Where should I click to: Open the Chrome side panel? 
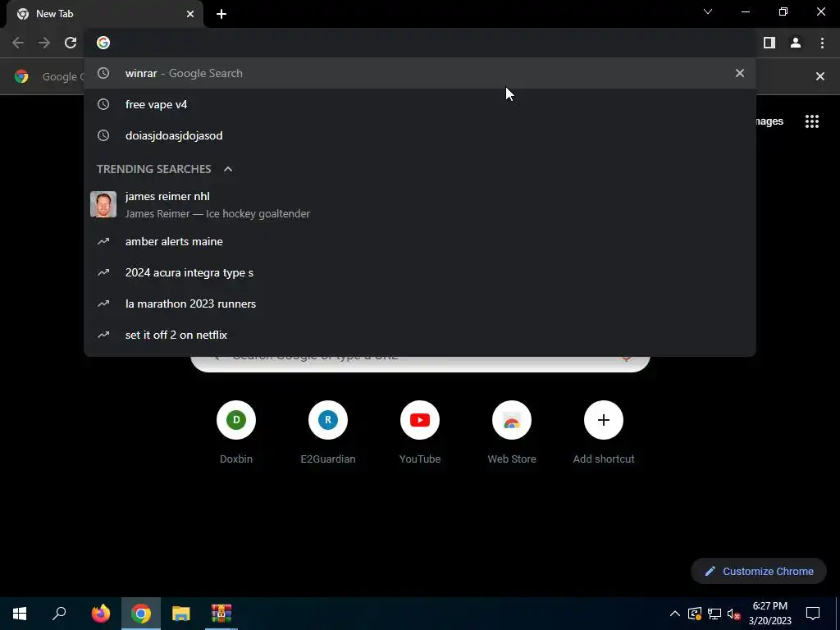click(x=769, y=43)
